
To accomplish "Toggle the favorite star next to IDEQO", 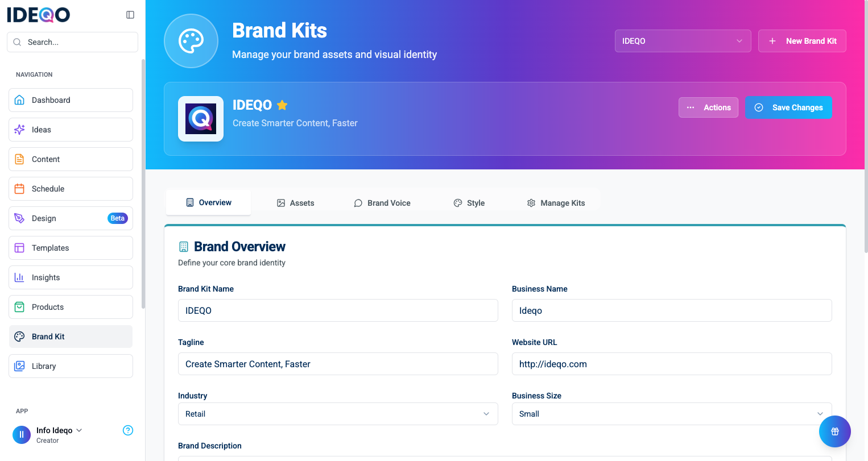I will pos(282,105).
